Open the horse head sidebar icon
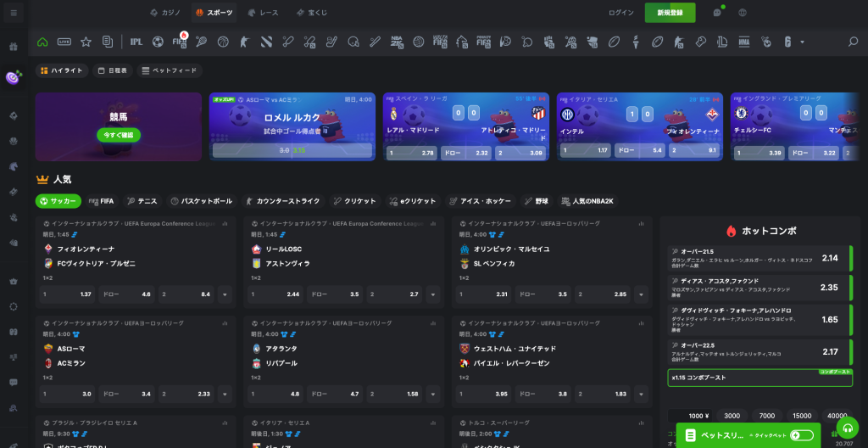868x448 pixels. click(x=14, y=165)
